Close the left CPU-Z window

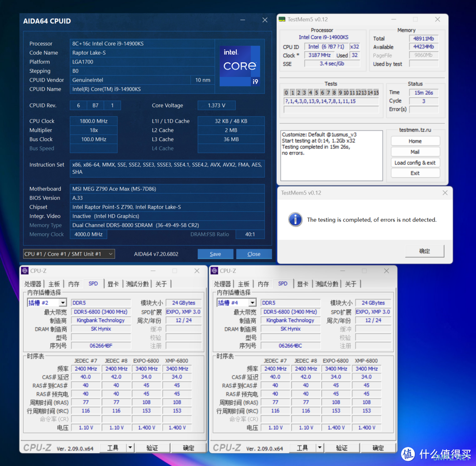[x=197, y=271]
